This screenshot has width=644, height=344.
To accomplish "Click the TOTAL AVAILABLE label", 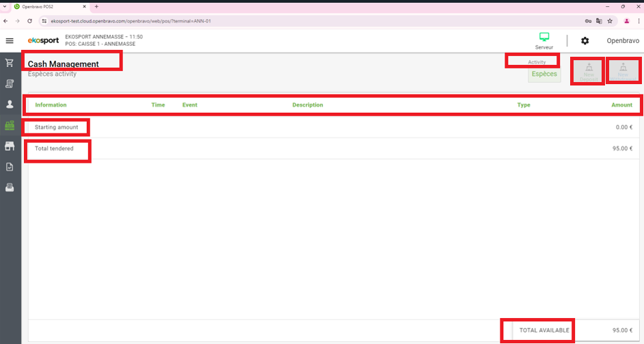I will pos(544,330).
